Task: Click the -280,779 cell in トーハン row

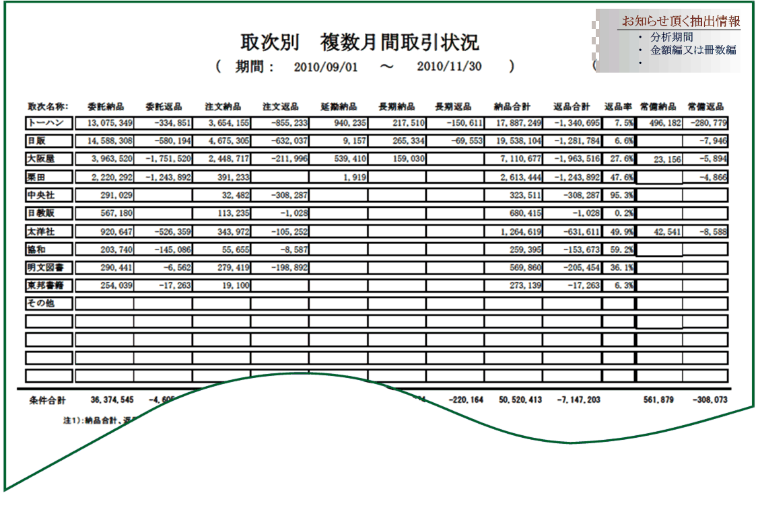Action: click(705, 122)
